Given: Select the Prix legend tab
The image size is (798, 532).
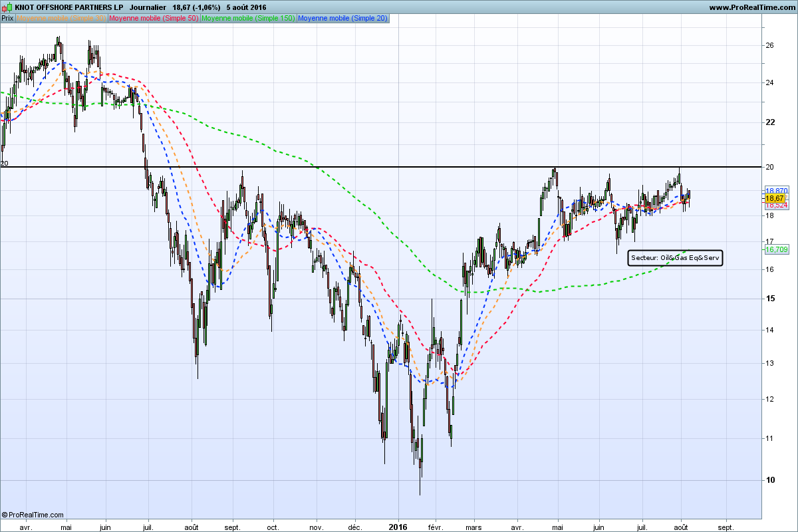Looking at the screenshot, I should click(x=8, y=18).
